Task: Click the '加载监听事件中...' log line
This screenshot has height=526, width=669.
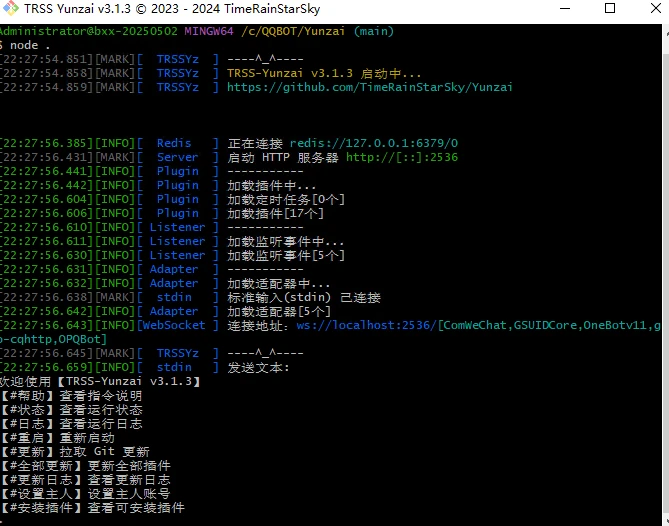Action: (x=285, y=241)
